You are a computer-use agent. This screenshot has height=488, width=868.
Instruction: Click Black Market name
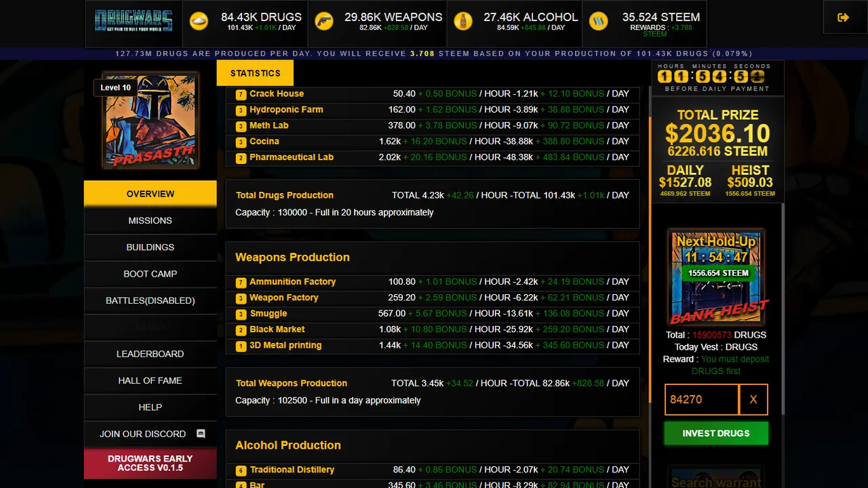[277, 329]
